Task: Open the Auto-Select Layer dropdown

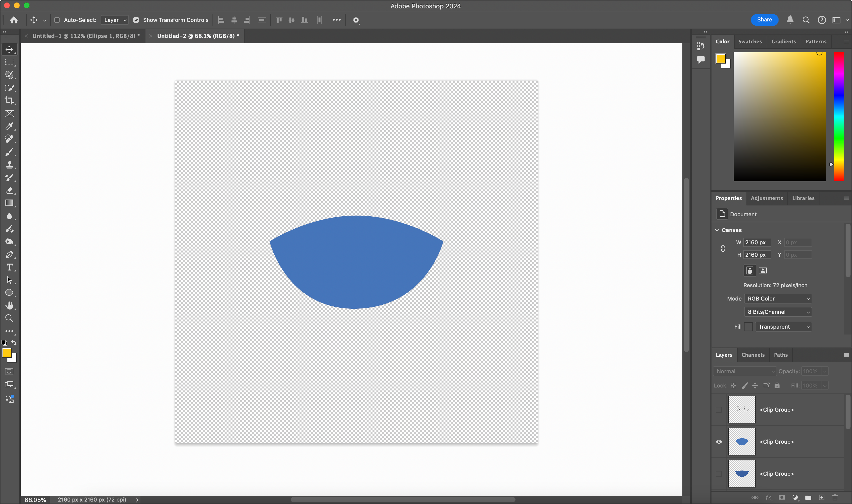Action: point(114,20)
